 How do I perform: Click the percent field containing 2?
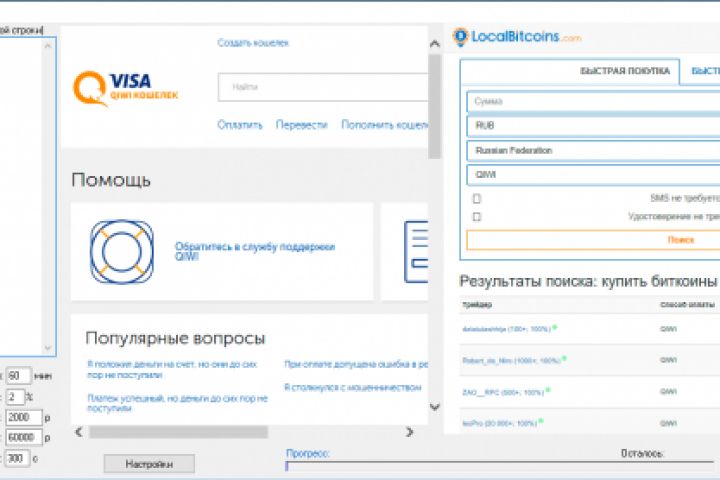coord(15,396)
